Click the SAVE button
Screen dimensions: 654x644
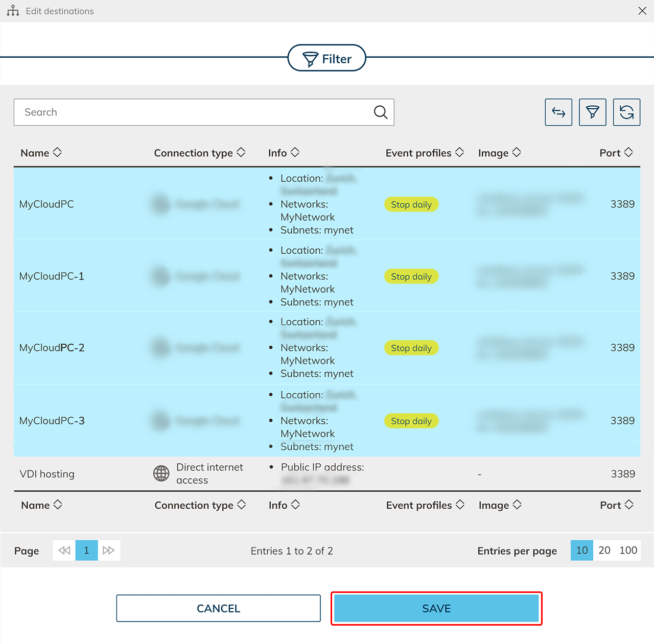coord(436,608)
